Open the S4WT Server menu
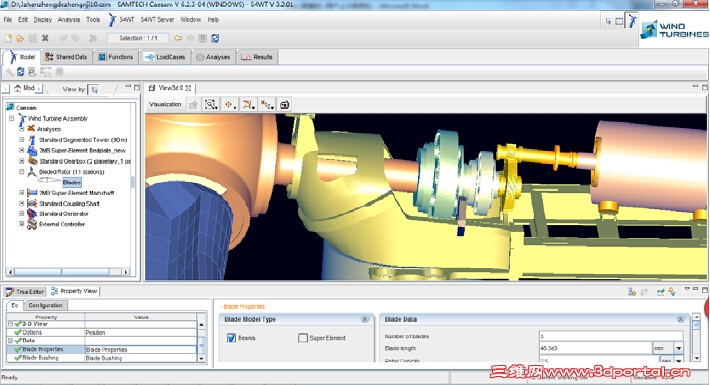Screen dimensions: 710x385 [157, 20]
